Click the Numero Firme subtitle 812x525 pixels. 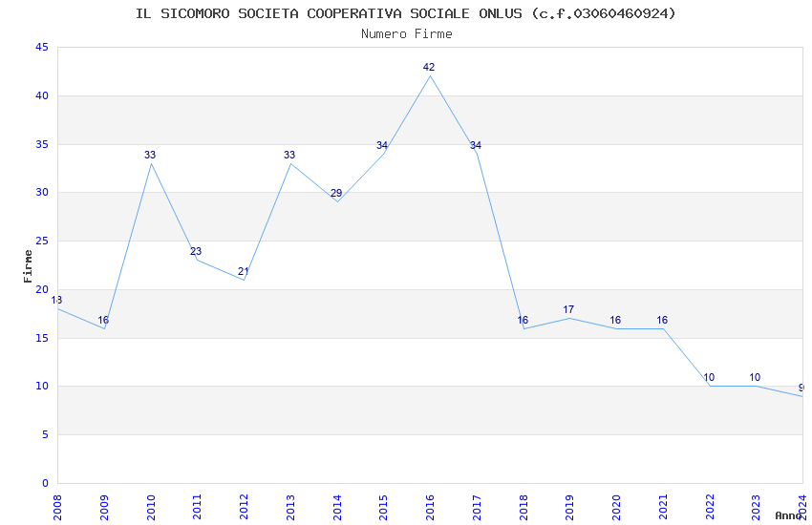click(x=406, y=34)
